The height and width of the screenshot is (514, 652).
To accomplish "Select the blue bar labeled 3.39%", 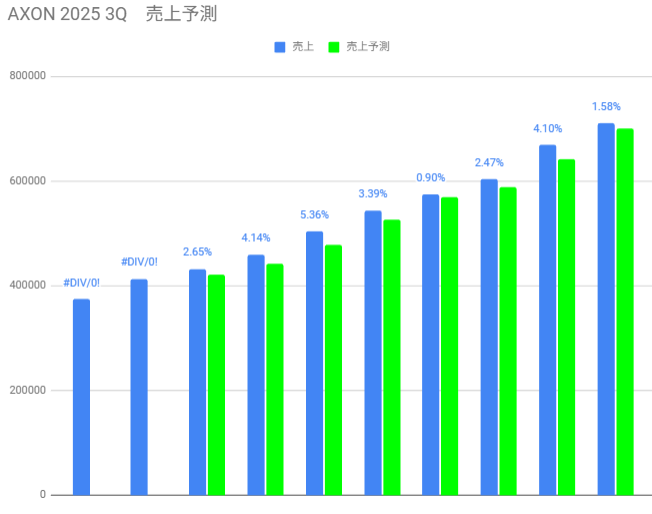I will 373,353.
